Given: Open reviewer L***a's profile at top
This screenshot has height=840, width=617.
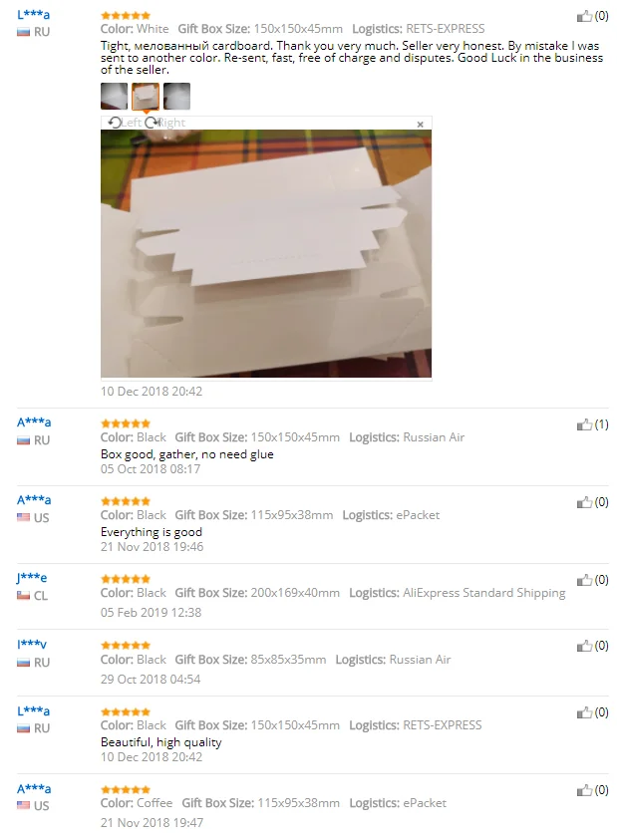Looking at the screenshot, I should [33, 15].
